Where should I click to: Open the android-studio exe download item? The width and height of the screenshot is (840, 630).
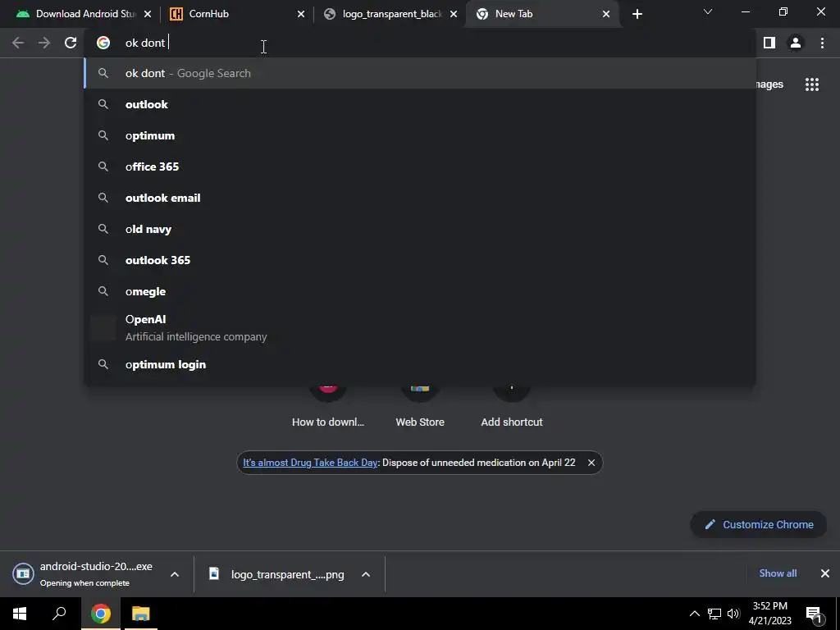(x=84, y=573)
